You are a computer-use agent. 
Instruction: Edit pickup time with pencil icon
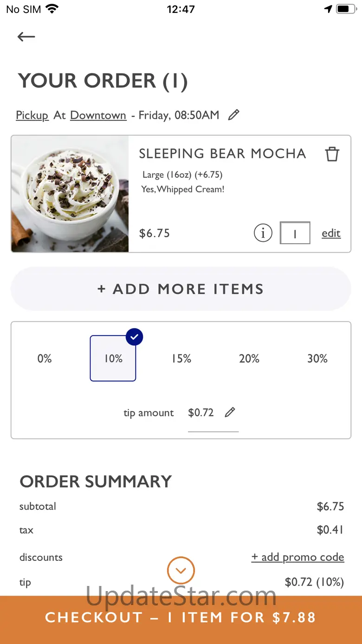[x=234, y=115]
